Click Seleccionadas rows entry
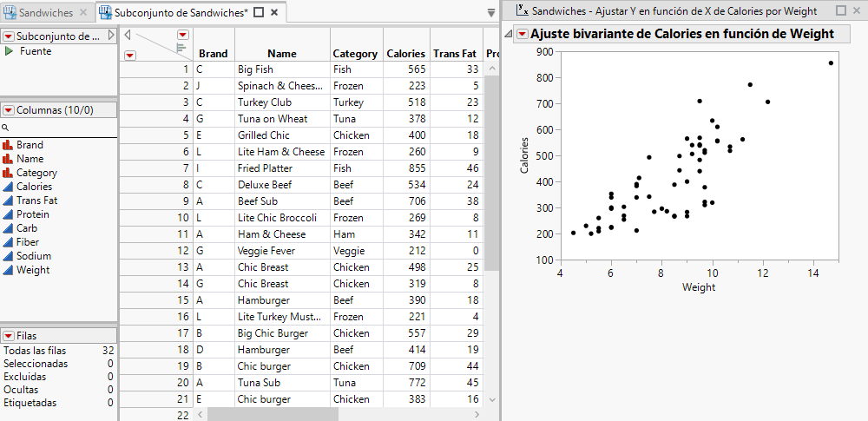868x421 pixels. pyautogui.click(x=58, y=364)
